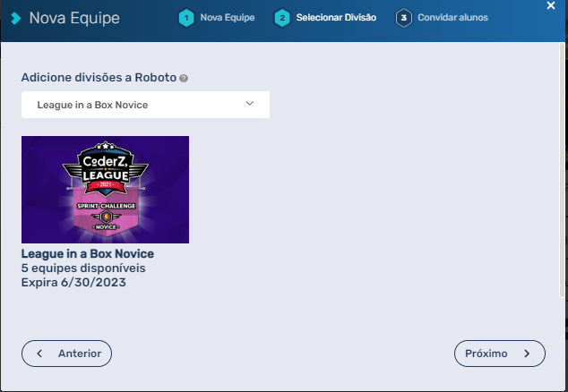Go to the Nova Equipe step tab

(x=227, y=17)
